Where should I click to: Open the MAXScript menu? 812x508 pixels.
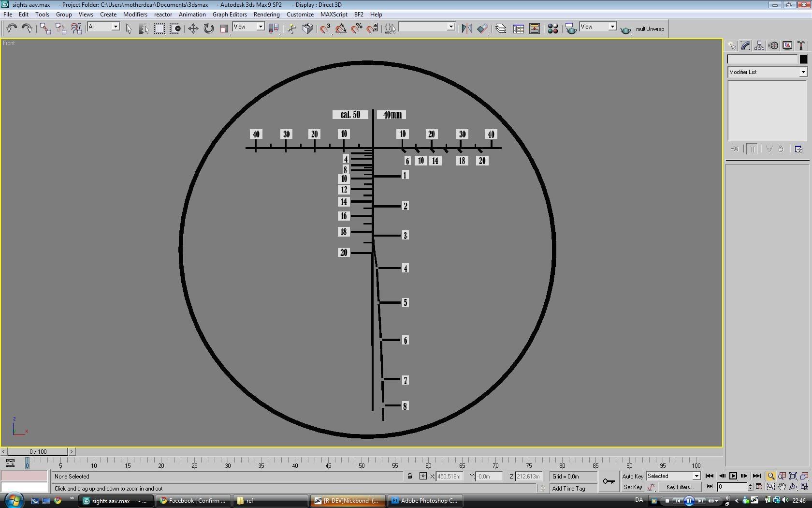[x=333, y=15]
